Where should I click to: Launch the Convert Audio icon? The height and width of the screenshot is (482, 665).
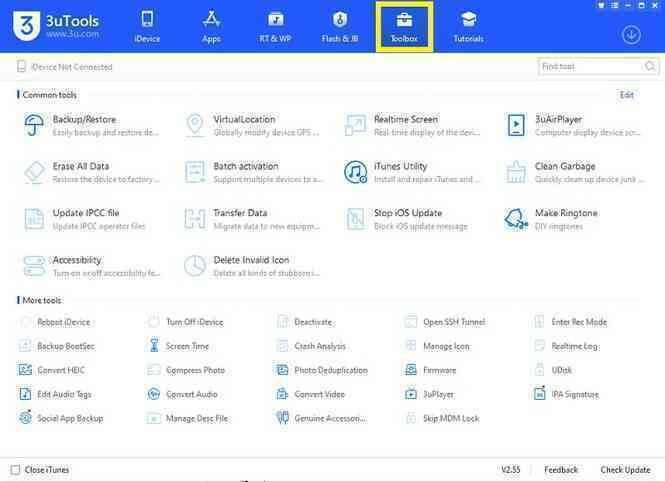click(x=154, y=394)
